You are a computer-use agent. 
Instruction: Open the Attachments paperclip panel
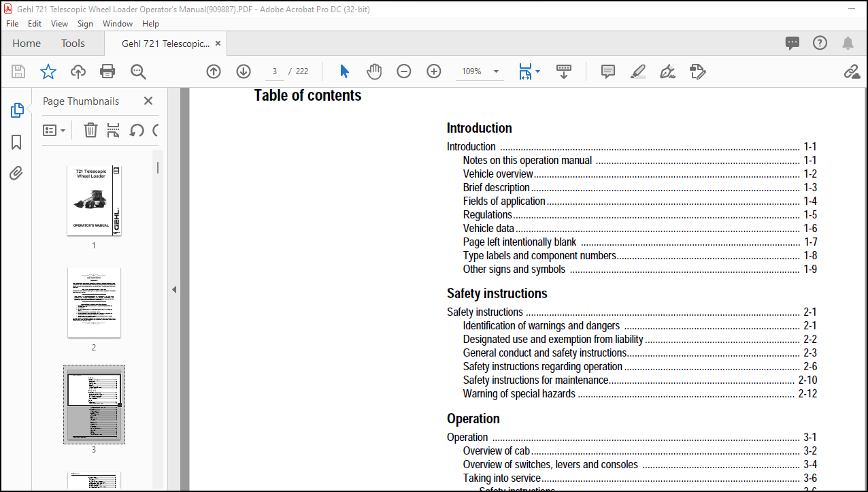16,174
